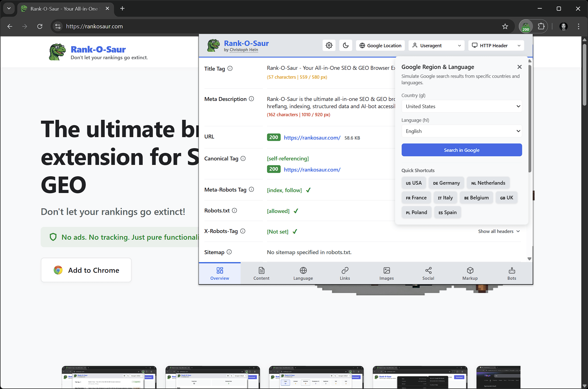
Task: Close the Google Region & Language panel
Action: click(519, 67)
